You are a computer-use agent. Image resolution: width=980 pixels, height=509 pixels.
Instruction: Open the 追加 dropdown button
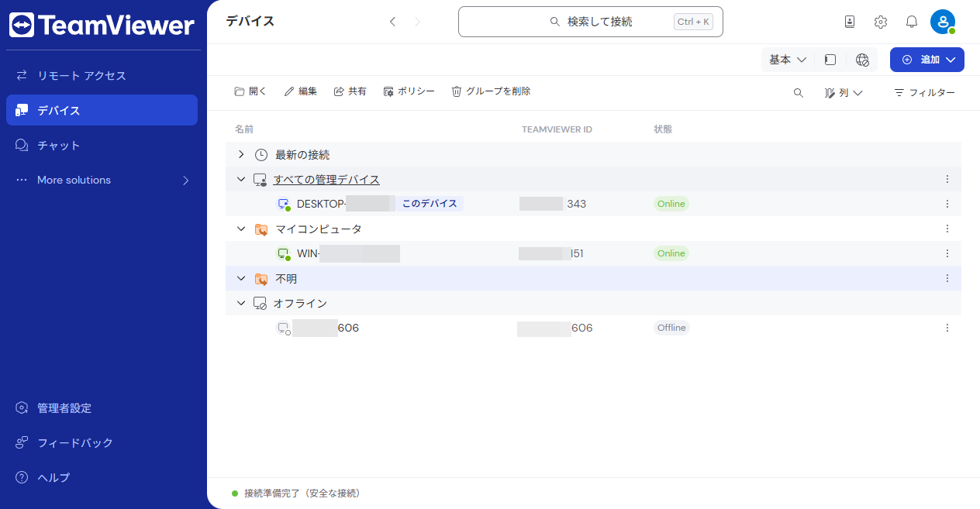(927, 60)
